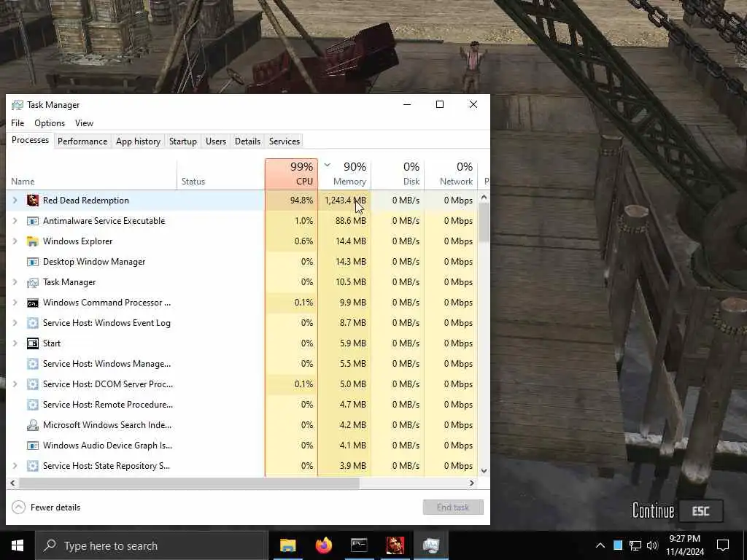Sort by the Disk column header

point(398,174)
